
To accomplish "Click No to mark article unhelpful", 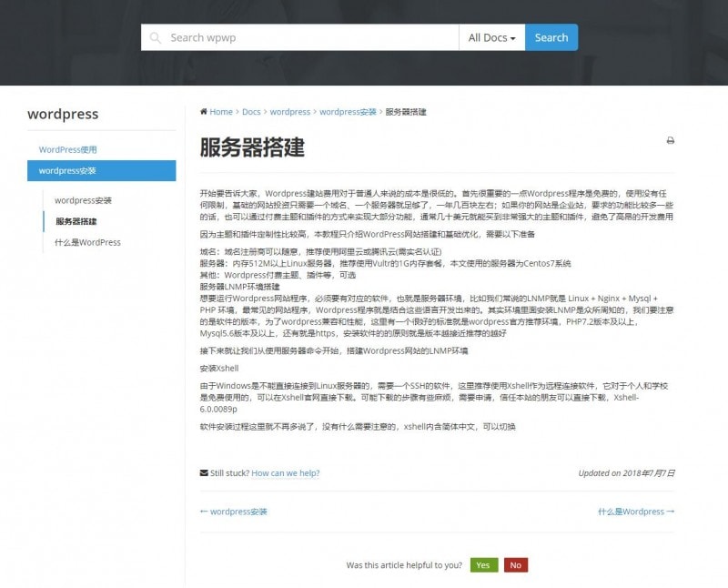I will [516, 564].
